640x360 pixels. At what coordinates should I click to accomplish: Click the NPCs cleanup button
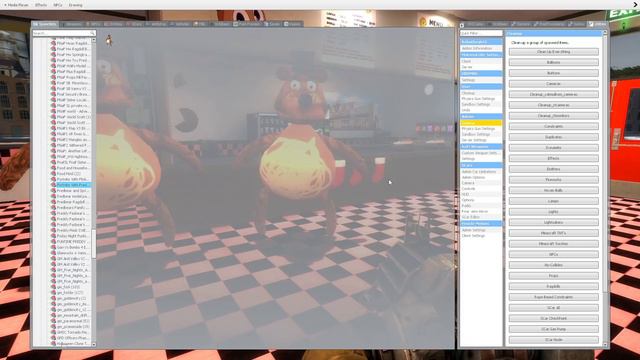coord(553,254)
